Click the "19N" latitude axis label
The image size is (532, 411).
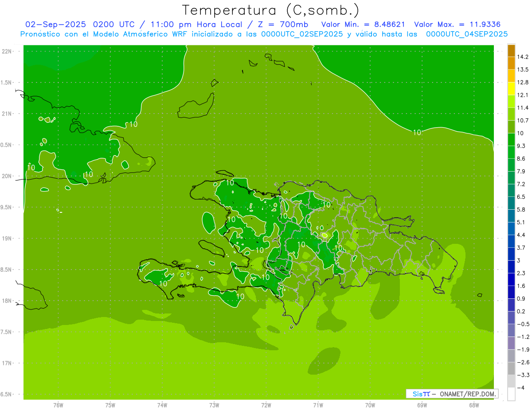pos(6,238)
